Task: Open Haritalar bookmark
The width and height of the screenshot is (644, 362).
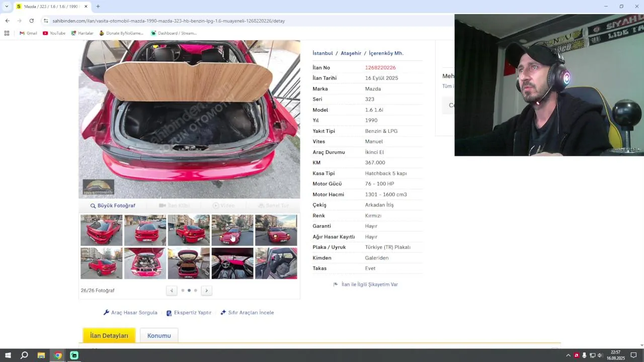Action: [82, 33]
